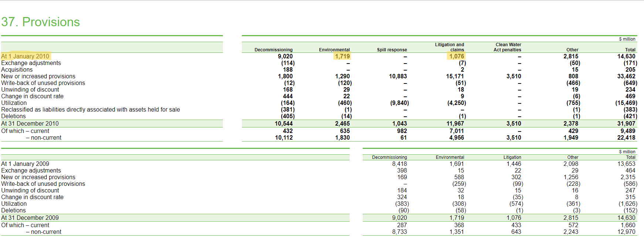Click 'Spill response' column header

(392, 50)
